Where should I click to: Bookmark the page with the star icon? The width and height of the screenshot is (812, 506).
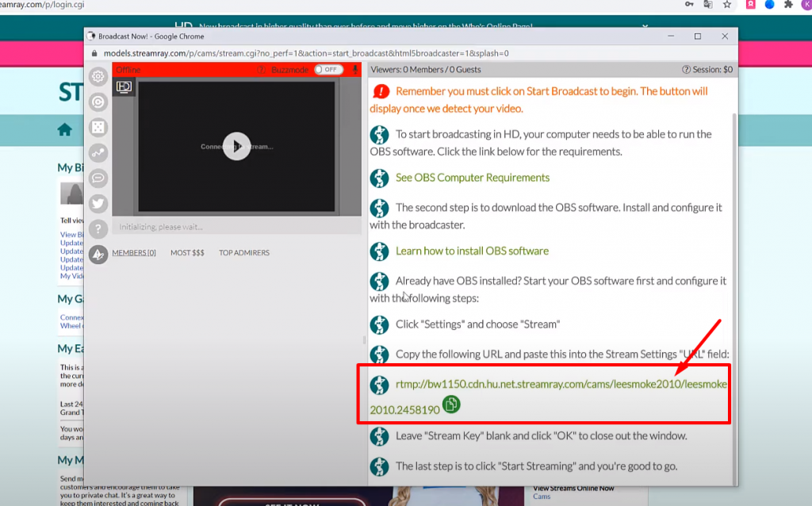pyautogui.click(x=727, y=4)
